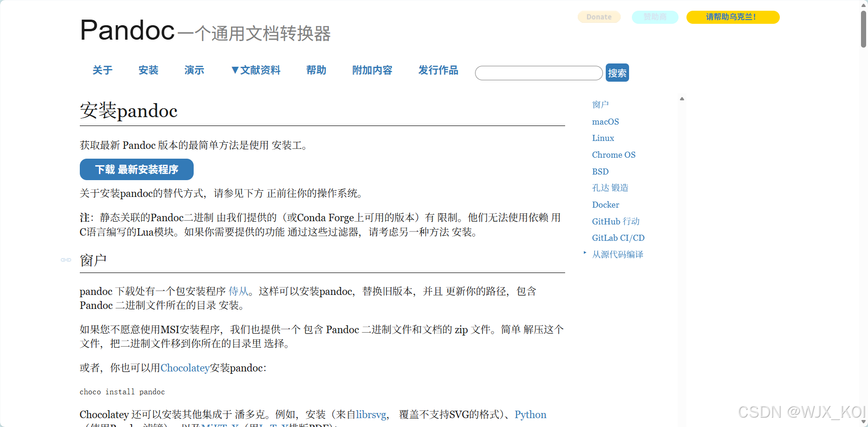Jump to 孔达 锻造 section in sidebar
The height and width of the screenshot is (427, 868).
tap(610, 188)
